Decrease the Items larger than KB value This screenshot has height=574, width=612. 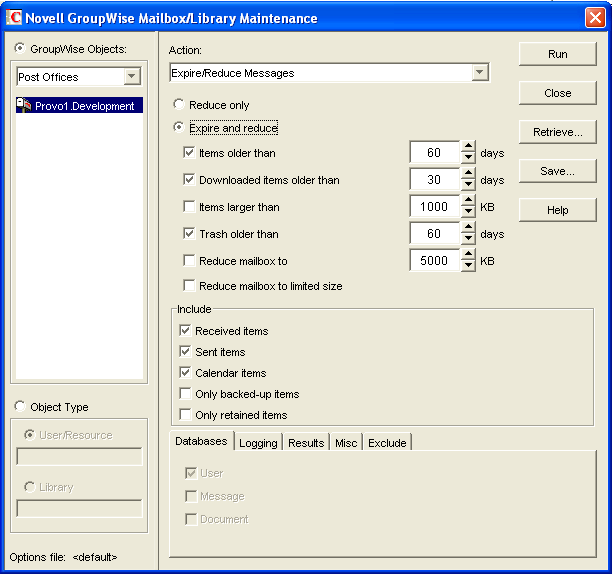468,211
